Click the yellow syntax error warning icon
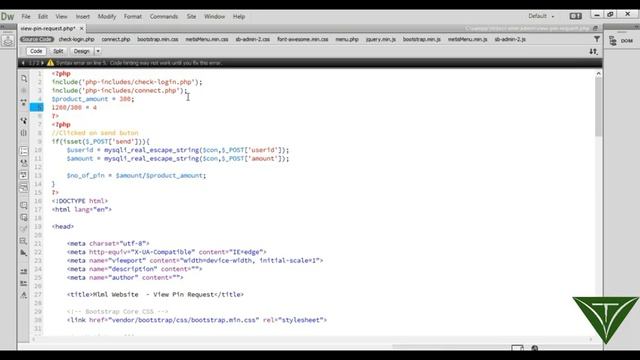This screenshot has width=640, height=360. 50,63
